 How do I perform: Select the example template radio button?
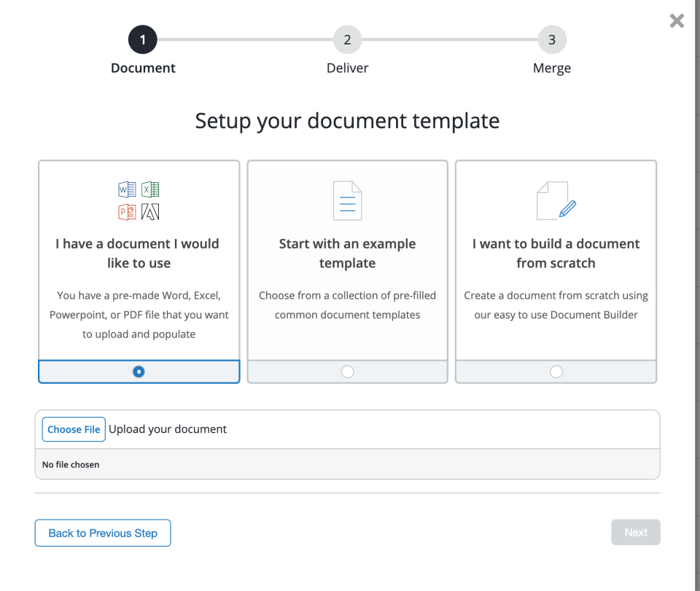tap(347, 371)
